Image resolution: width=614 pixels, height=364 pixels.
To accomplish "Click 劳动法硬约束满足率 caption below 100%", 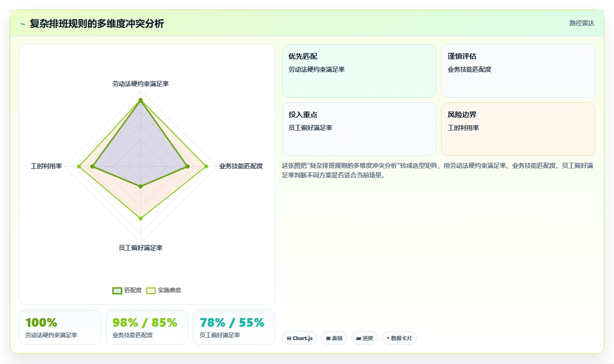I will point(51,335).
